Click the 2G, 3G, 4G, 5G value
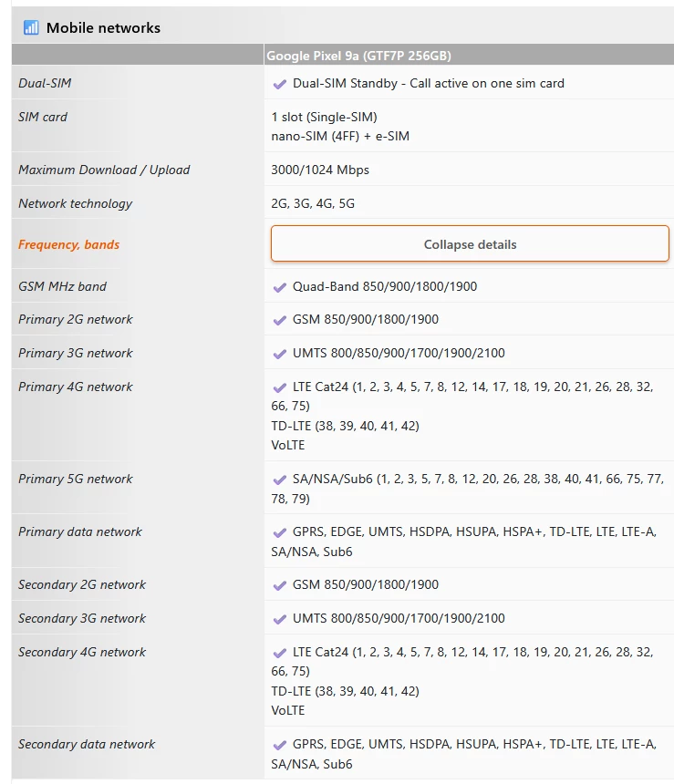This screenshot has width=674, height=784. (313, 204)
